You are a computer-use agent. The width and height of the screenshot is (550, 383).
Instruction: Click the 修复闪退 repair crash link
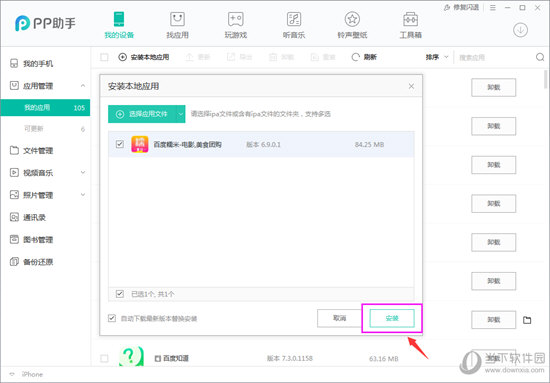click(461, 7)
